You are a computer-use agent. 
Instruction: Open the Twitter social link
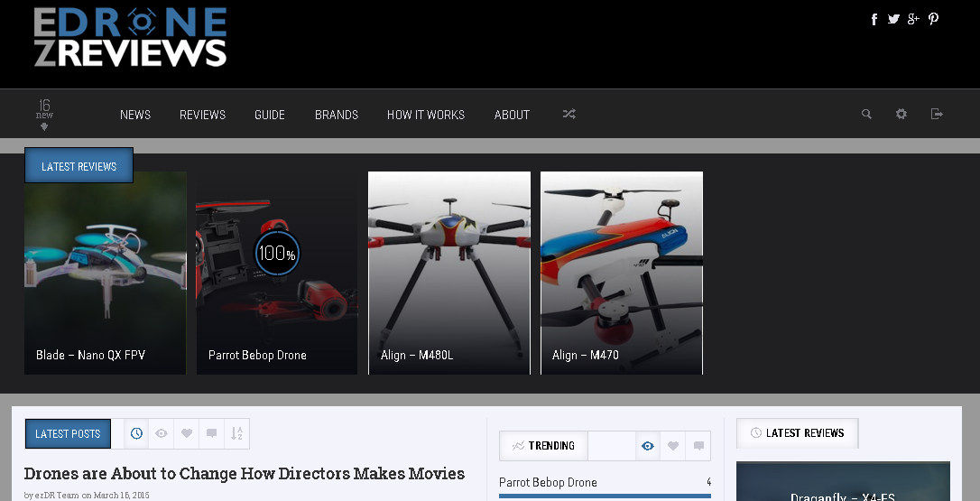[893, 19]
